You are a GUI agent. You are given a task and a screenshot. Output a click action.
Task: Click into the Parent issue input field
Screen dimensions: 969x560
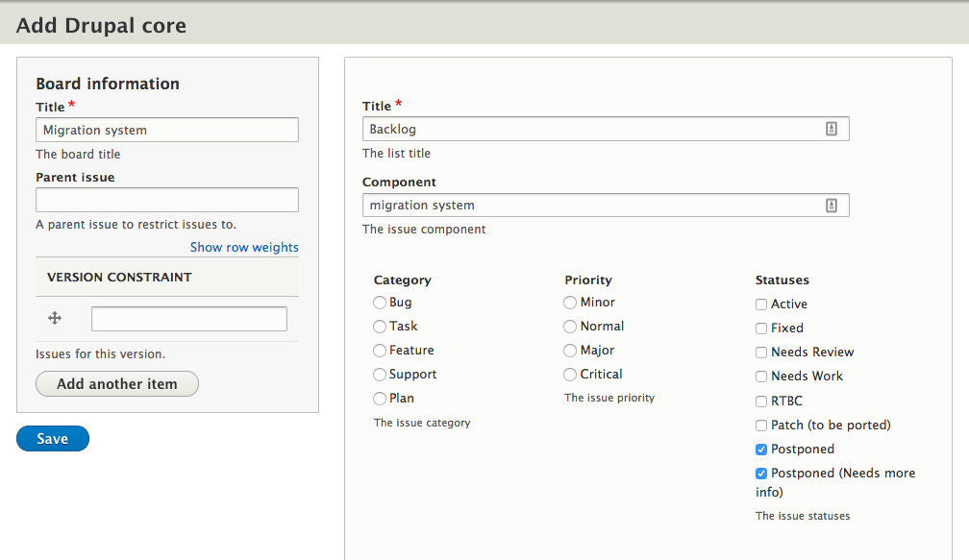(167, 200)
